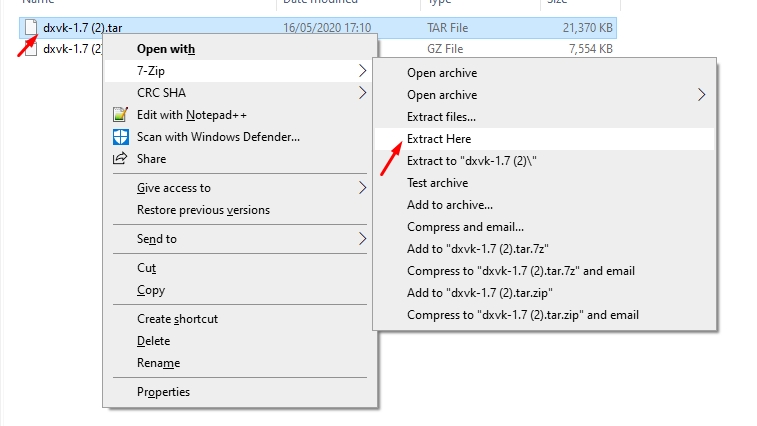Expand the Give access to submenu arrow
This screenshot has width=757, height=426.
click(362, 188)
